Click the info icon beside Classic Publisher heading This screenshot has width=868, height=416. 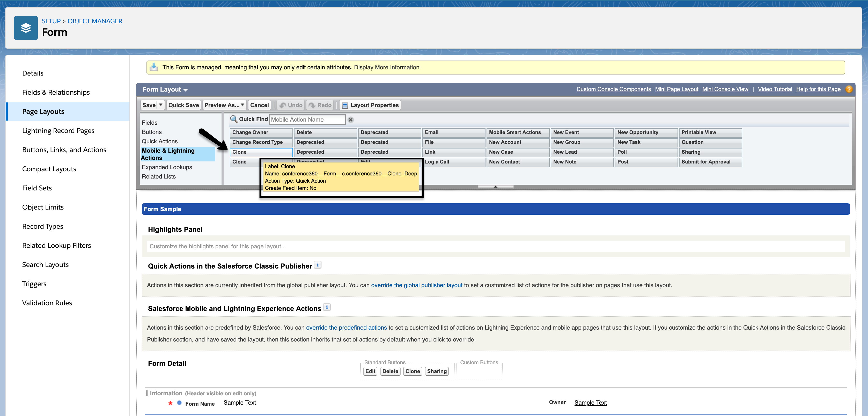pos(318,265)
